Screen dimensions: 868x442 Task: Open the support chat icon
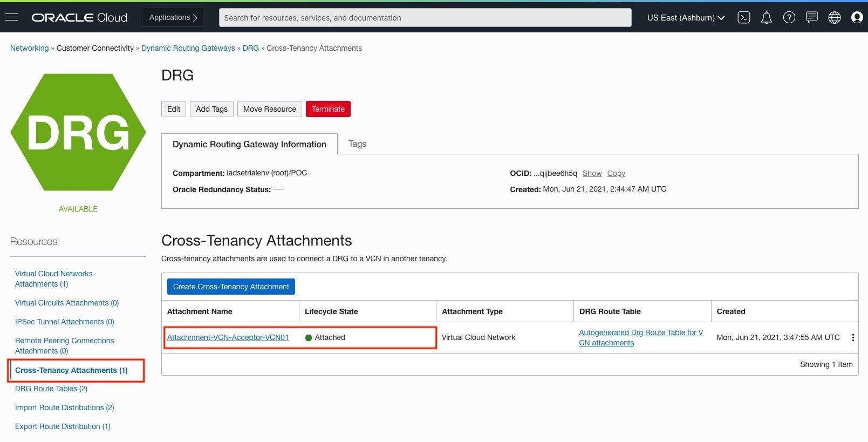(812, 18)
